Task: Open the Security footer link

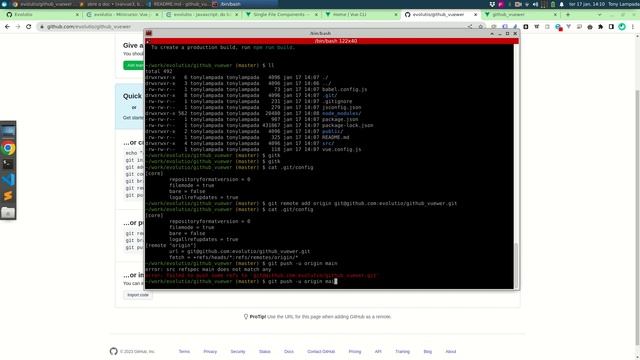Action: point(238,351)
